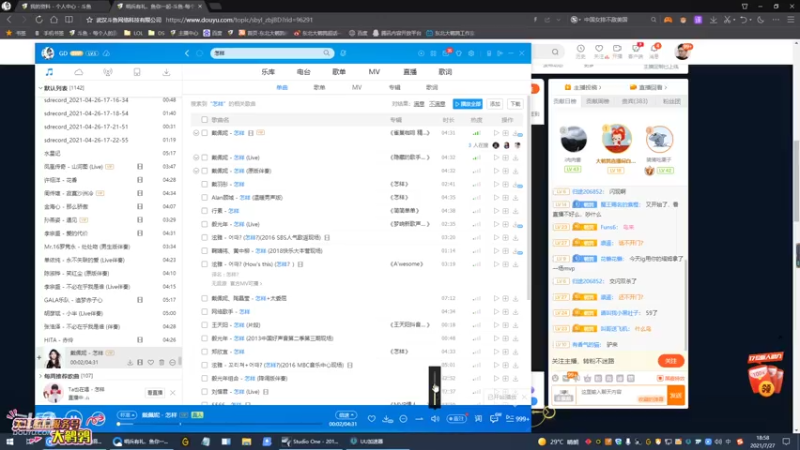Click the 添加 button above results
The width and height of the screenshot is (800, 450).
495,104
